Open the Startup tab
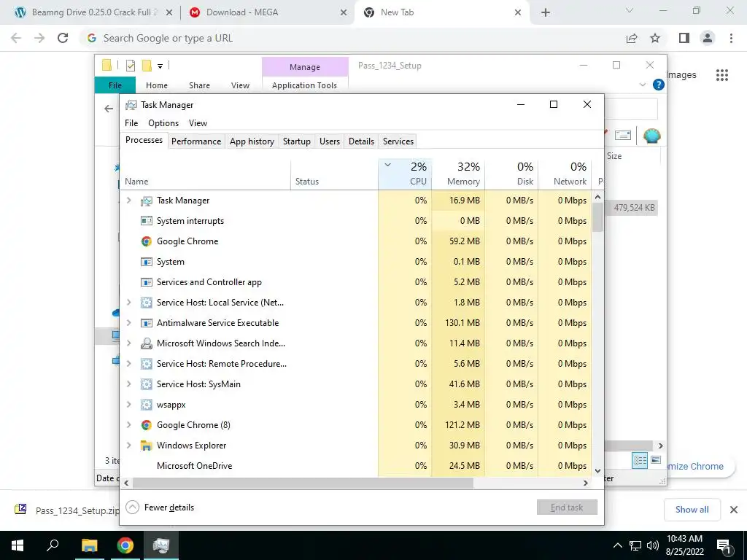Screen dimensions: 747x560 [x=296, y=141]
